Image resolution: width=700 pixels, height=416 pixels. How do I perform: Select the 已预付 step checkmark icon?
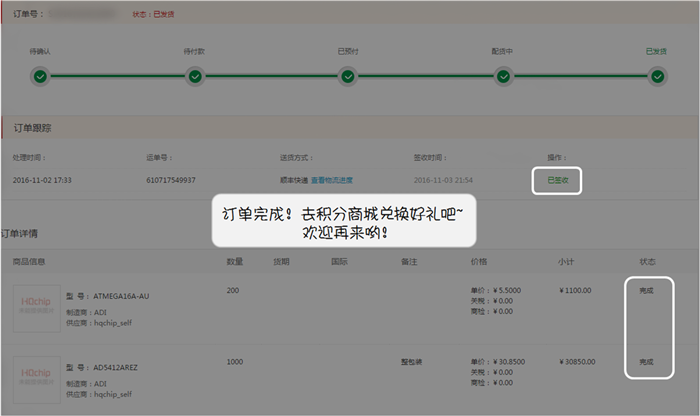(x=348, y=76)
